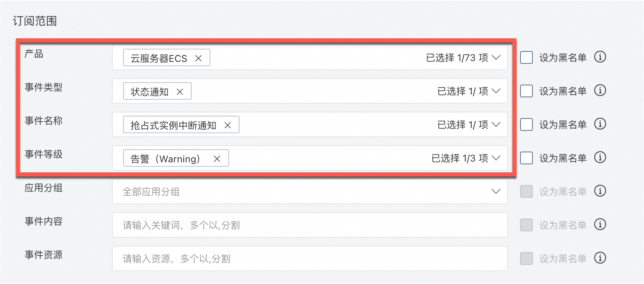Focus the 事件资源 resource input field
The image size is (644, 284).
click(309, 258)
